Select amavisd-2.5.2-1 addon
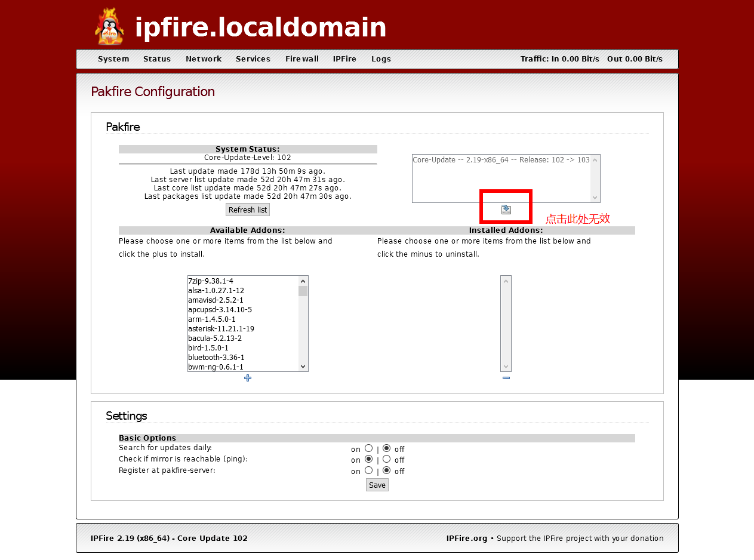754x560 pixels. 243,300
